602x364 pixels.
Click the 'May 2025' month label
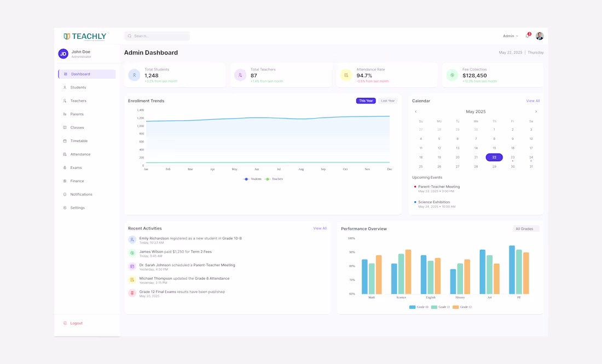click(476, 111)
